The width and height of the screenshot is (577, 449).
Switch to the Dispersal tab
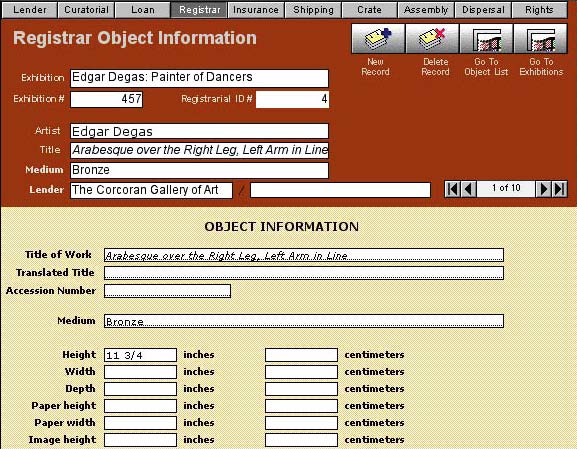pyautogui.click(x=483, y=10)
